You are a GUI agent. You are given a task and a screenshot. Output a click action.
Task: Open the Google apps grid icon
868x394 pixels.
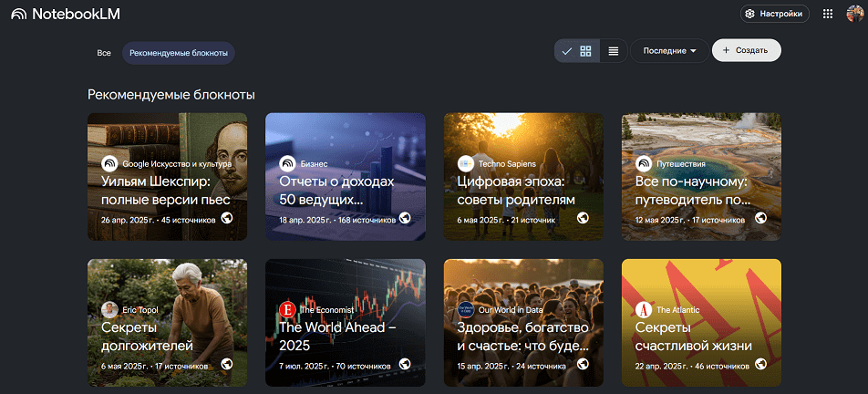[x=828, y=15]
